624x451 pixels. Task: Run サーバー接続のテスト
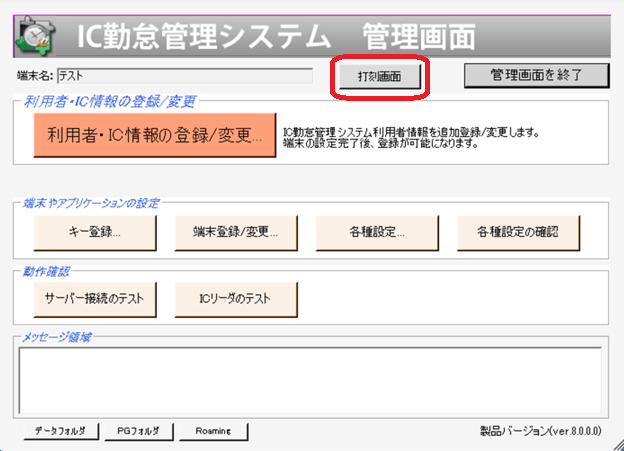coord(95,299)
